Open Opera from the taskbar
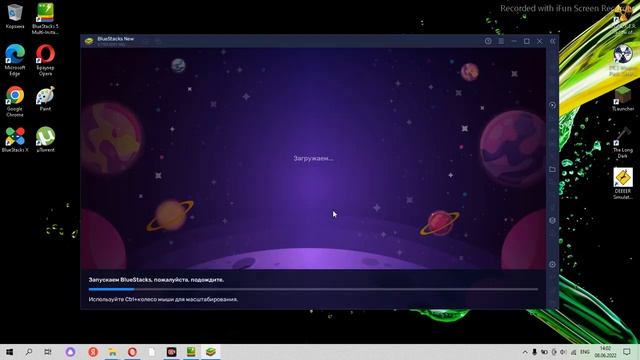Viewport: 640px width, 360px height. 132,352
